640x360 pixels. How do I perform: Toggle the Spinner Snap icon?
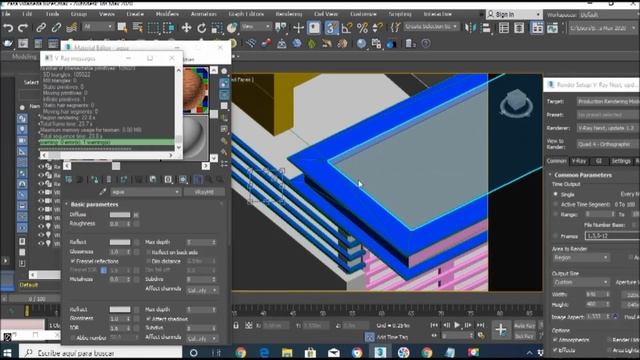pyautogui.click(x=378, y=28)
